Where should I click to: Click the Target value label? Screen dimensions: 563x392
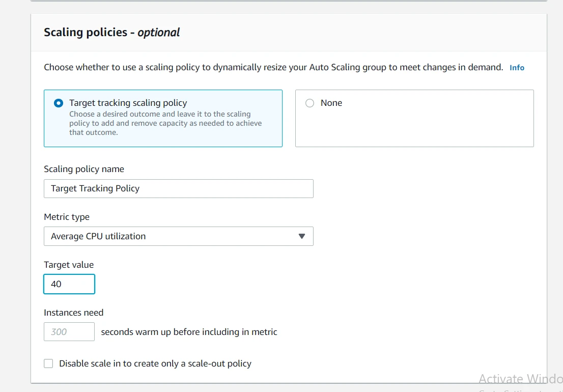point(68,265)
